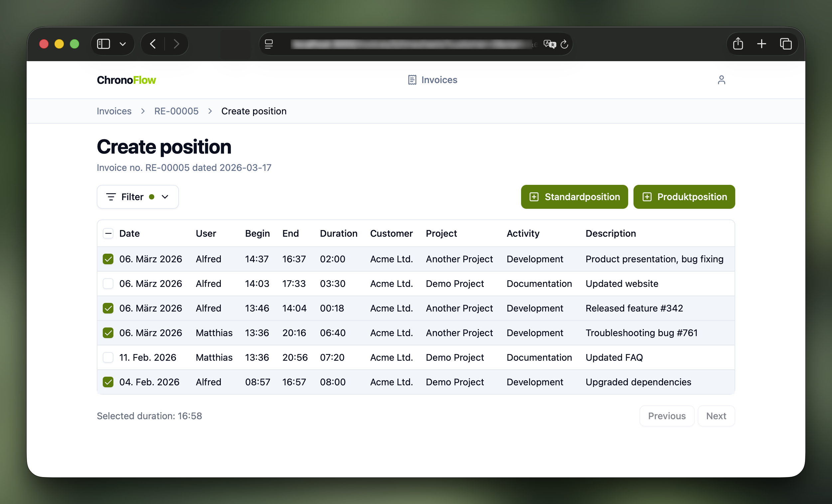The width and height of the screenshot is (832, 504).
Task: Expand the Filter dropdown chevron
Action: (x=165, y=197)
